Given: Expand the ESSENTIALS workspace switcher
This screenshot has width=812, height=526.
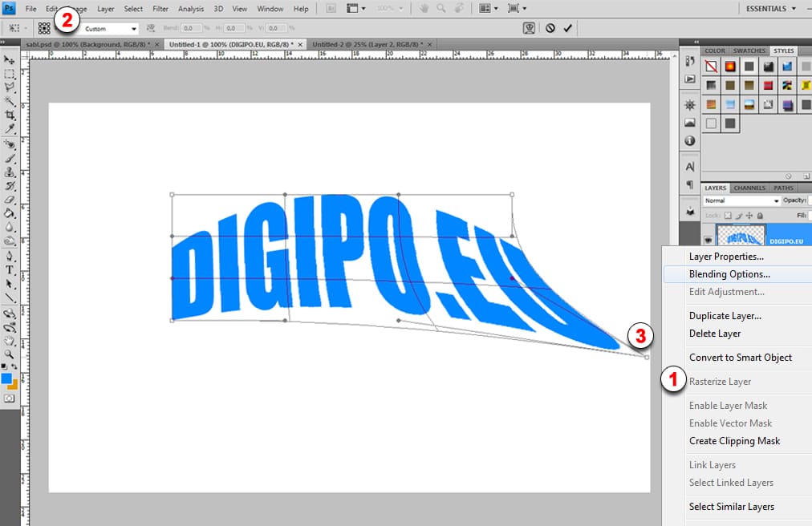Looking at the screenshot, I should (x=778, y=9).
